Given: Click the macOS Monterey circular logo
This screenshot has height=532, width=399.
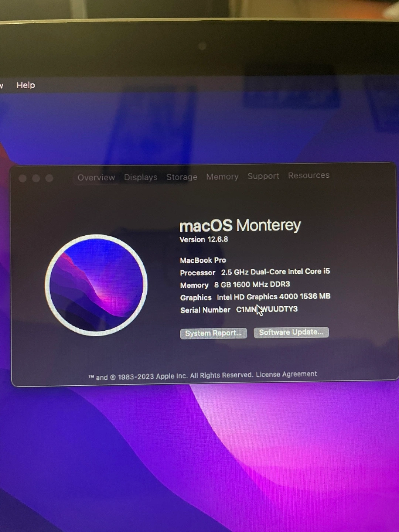Looking at the screenshot, I should 96,285.
